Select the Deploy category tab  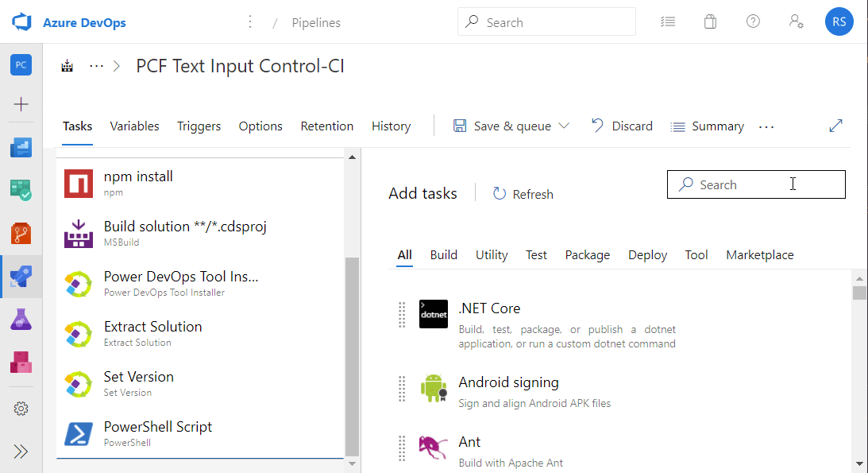[x=648, y=254]
